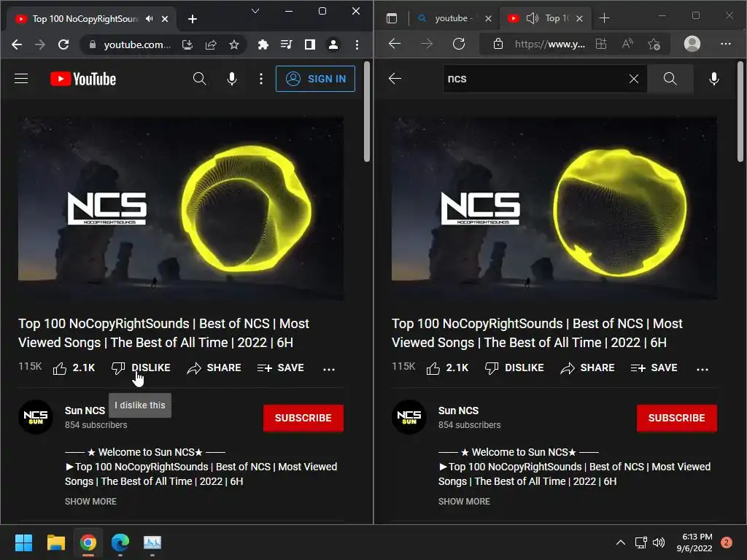The image size is (747, 560).
Task: Dislike the video in Chrome window
Action: pos(141,368)
